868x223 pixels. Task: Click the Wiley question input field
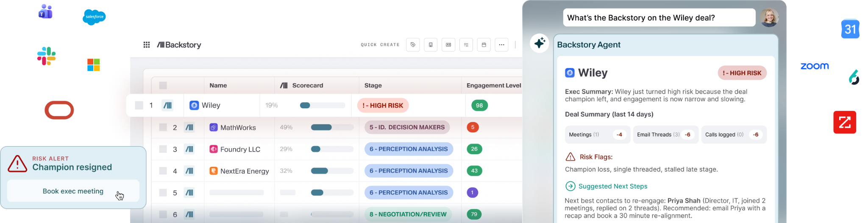point(659,17)
